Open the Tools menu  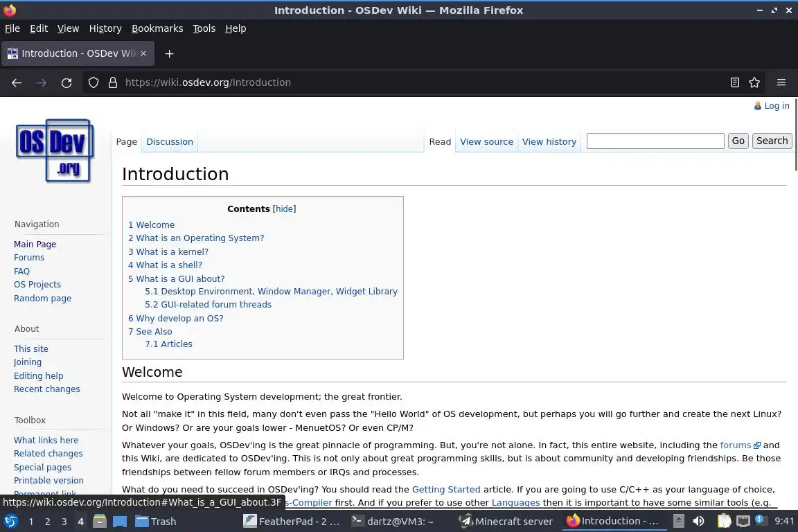click(204, 28)
